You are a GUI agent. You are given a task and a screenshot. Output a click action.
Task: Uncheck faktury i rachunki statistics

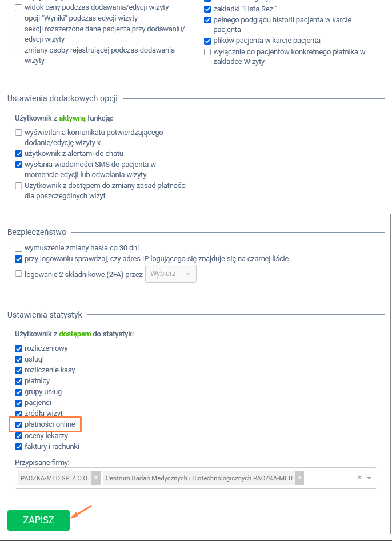[x=19, y=447]
